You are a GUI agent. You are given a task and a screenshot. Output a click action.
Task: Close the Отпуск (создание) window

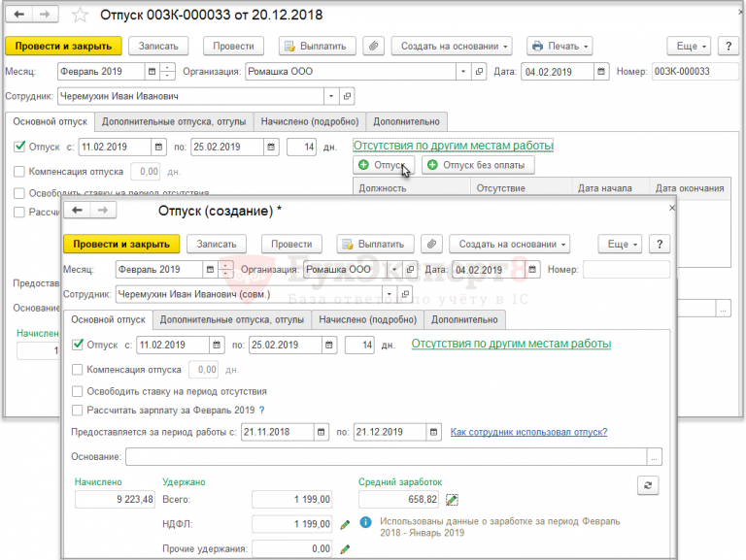point(672,208)
